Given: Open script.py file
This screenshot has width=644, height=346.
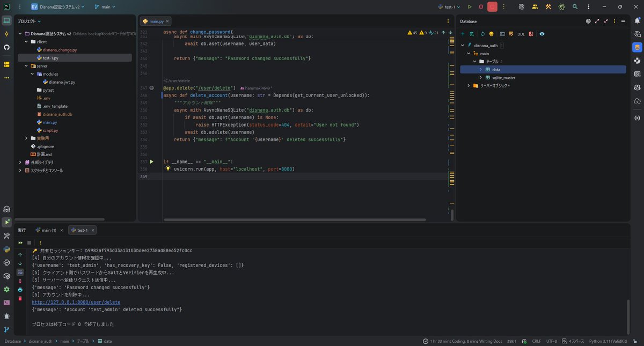Looking at the screenshot, I should (50, 130).
